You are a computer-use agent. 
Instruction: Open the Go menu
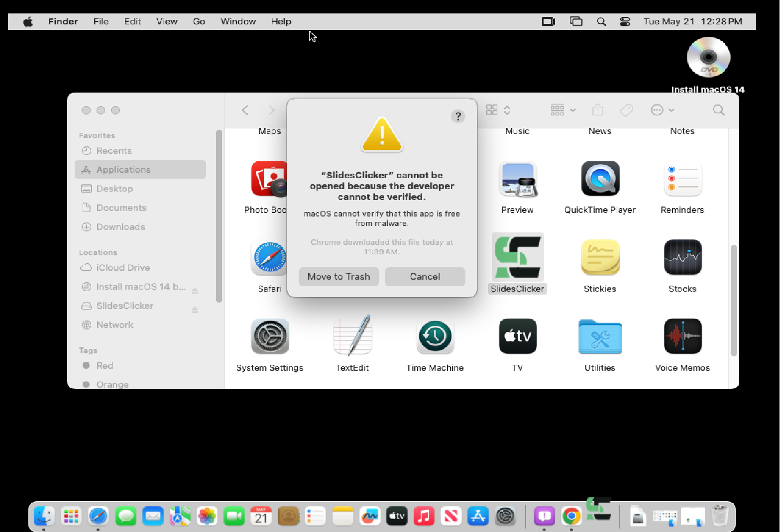(199, 21)
